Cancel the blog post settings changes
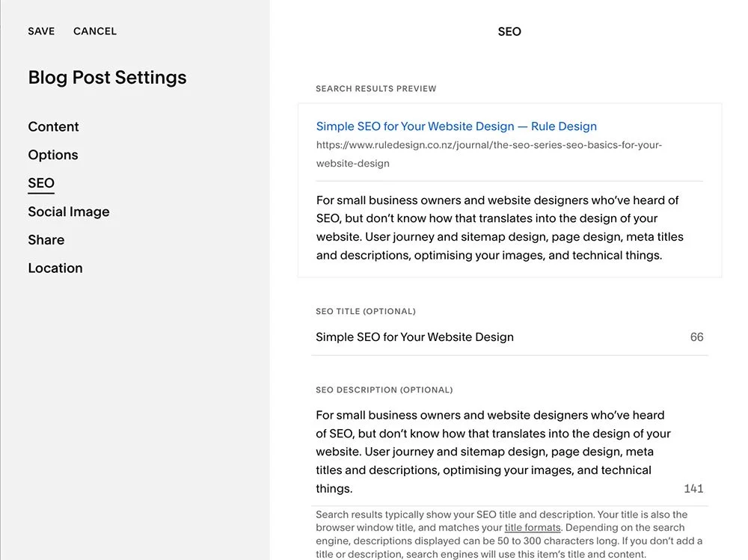The width and height of the screenshot is (748, 560). [95, 31]
